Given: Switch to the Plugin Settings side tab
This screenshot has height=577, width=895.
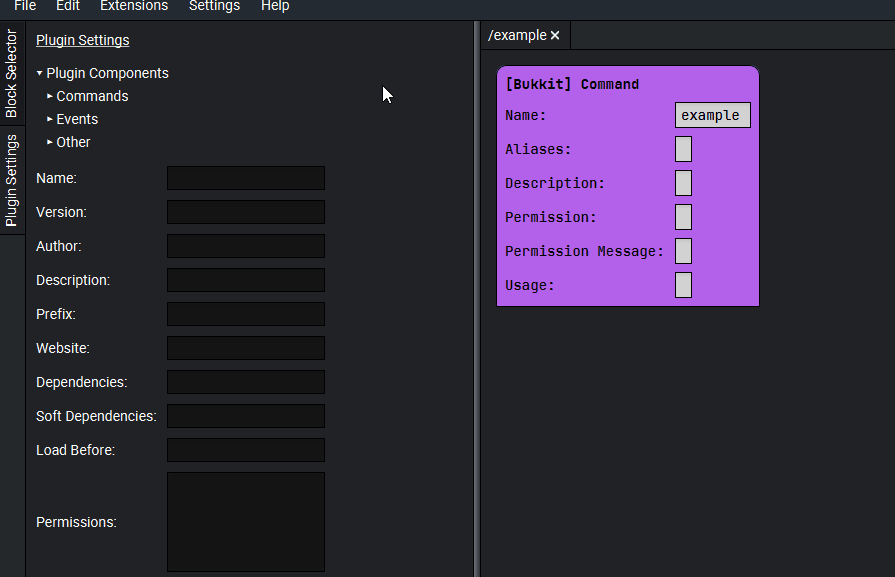Looking at the screenshot, I should tap(12, 180).
